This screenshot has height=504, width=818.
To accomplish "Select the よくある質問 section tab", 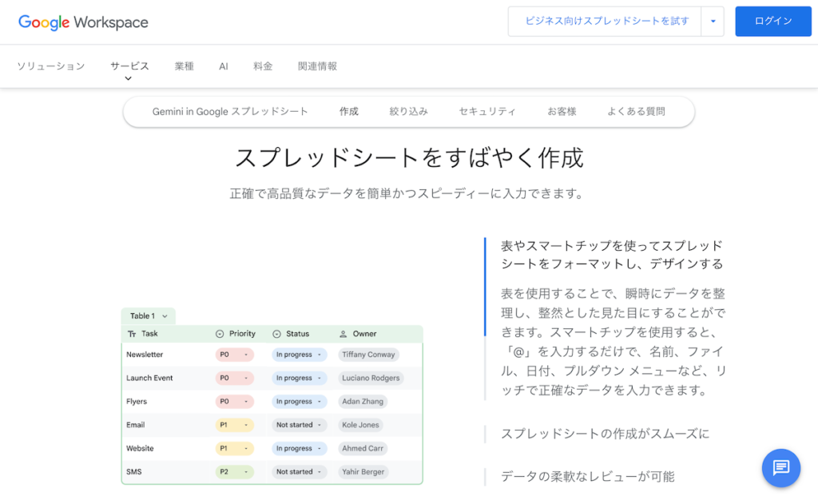I will pos(636,112).
